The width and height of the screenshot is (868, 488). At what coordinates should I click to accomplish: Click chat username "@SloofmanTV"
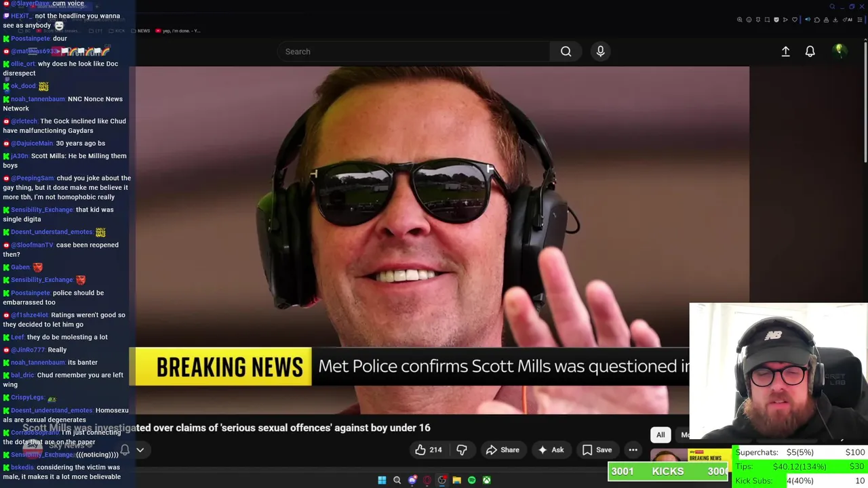pyautogui.click(x=31, y=245)
